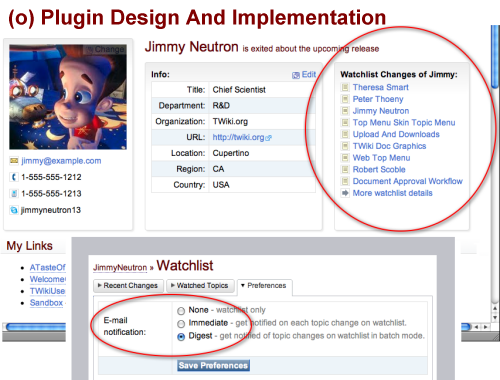The width and height of the screenshot is (500, 380).
Task: Open Web Top Menu link
Action: pos(381,158)
